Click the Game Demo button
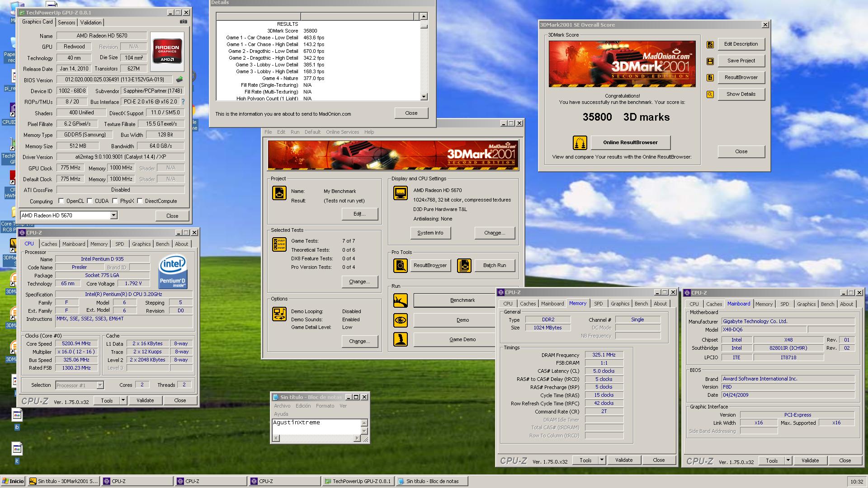 (454, 340)
